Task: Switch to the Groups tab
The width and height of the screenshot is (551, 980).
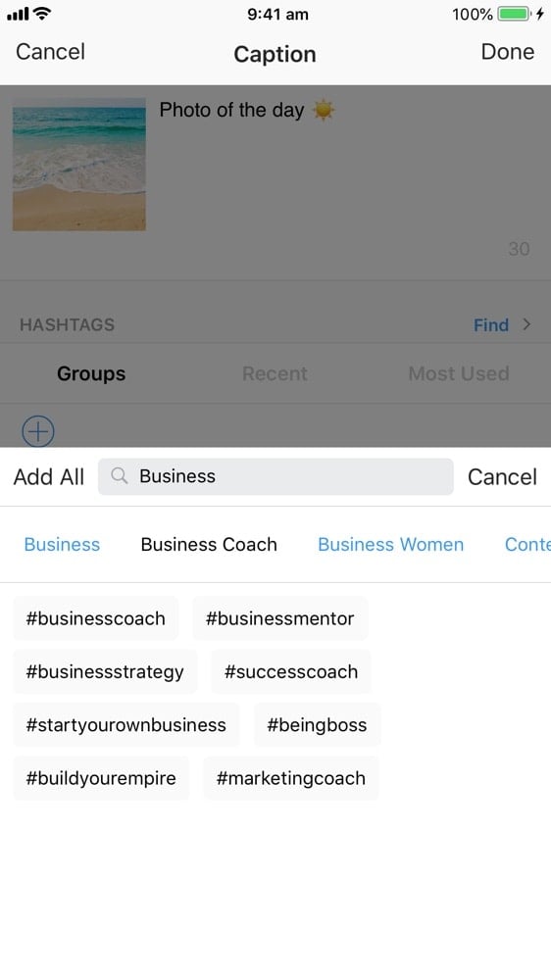Action: [x=91, y=373]
